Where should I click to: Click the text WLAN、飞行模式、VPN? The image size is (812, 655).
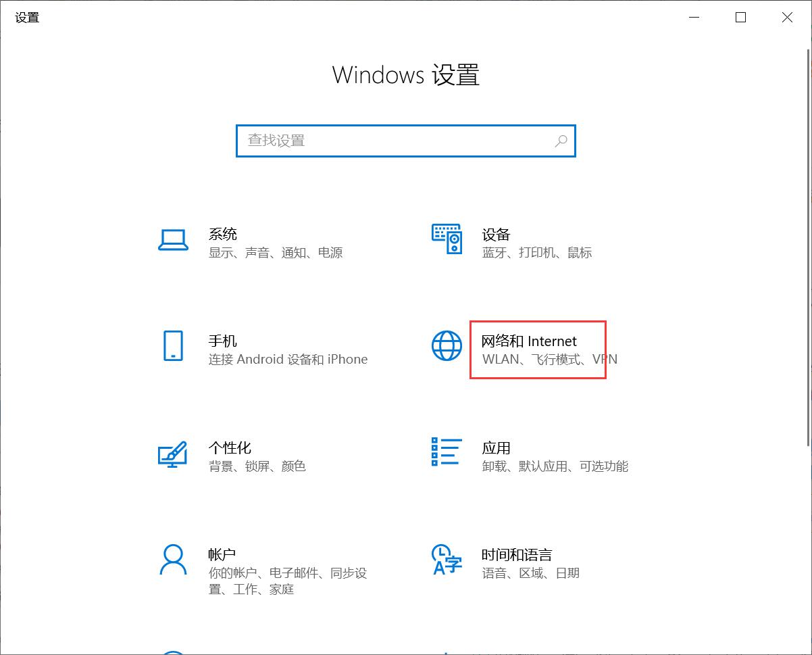click(549, 360)
